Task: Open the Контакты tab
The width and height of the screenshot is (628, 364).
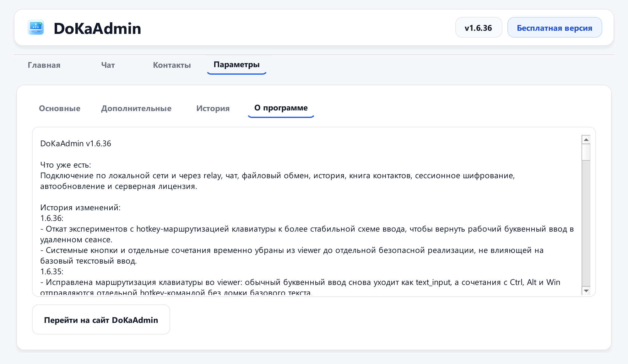Action: pyautogui.click(x=172, y=65)
